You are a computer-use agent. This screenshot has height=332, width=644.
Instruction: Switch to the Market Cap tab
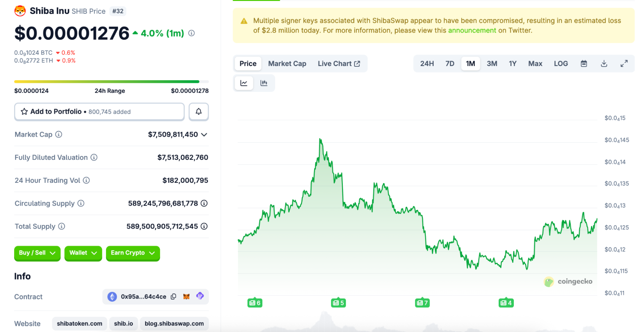pos(287,63)
